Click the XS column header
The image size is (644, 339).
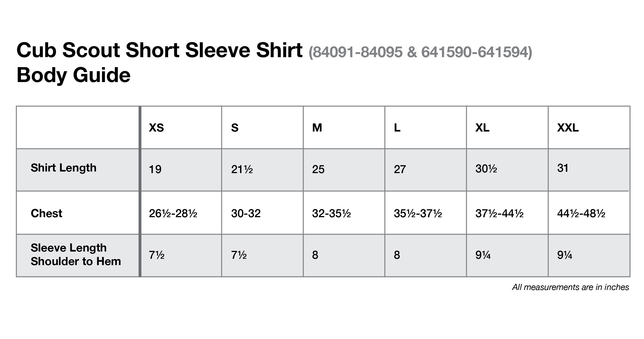click(x=157, y=128)
